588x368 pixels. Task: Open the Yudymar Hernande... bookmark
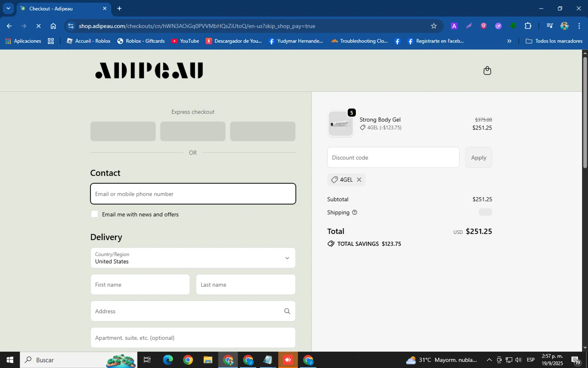[x=296, y=41]
